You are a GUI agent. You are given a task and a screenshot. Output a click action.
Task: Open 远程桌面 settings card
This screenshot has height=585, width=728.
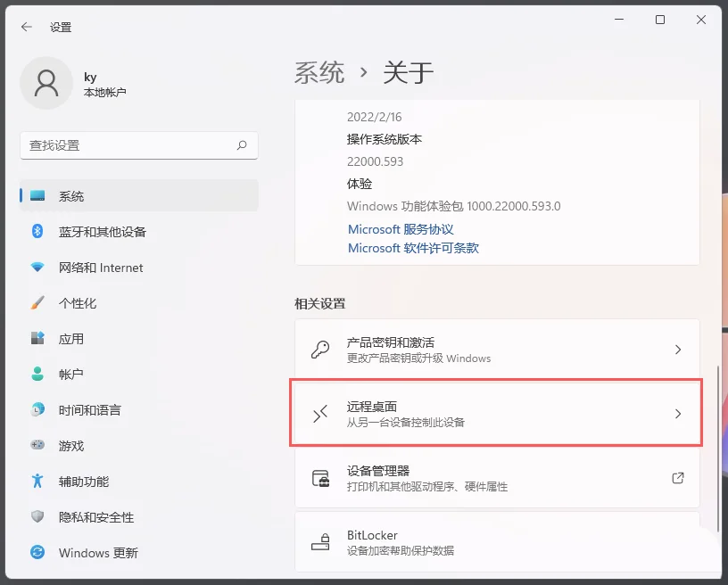pyautogui.click(x=497, y=414)
